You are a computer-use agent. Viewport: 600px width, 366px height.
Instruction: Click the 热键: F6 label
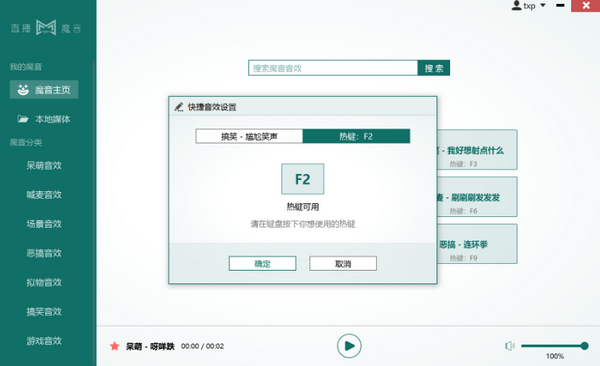click(463, 211)
